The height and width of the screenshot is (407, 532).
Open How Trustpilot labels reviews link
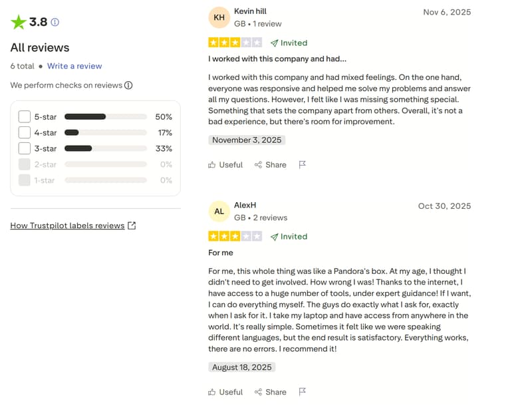[67, 225]
